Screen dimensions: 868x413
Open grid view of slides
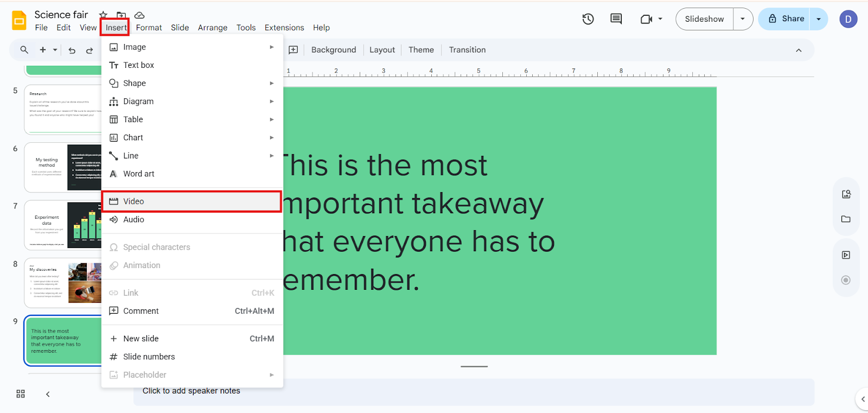point(21,394)
